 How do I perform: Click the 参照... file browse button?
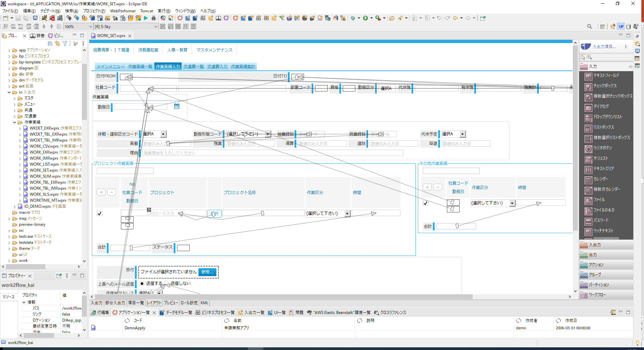point(207,272)
